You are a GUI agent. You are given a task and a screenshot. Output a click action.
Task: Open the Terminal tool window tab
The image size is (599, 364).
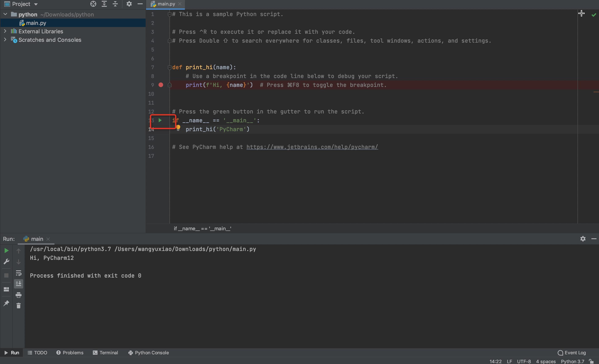click(106, 353)
